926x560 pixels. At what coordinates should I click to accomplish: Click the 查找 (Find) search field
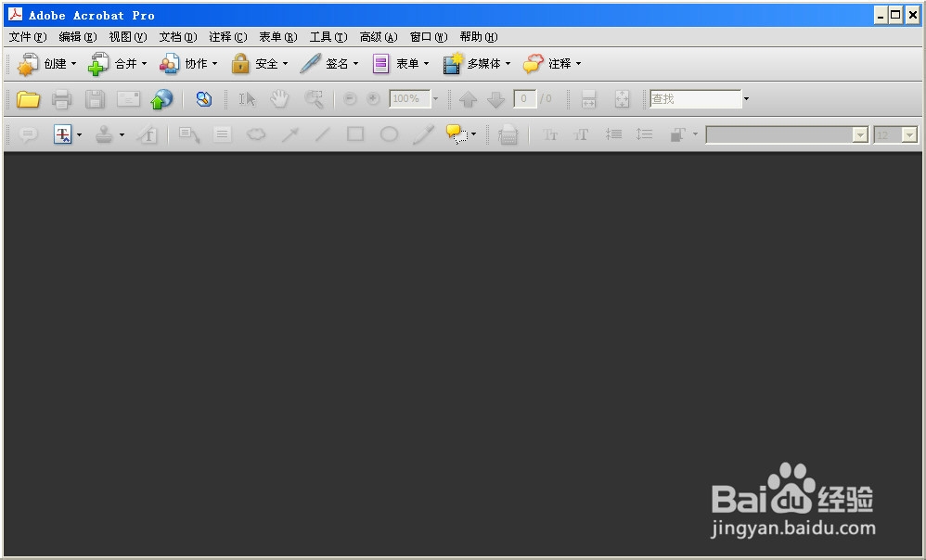pyautogui.click(x=695, y=98)
